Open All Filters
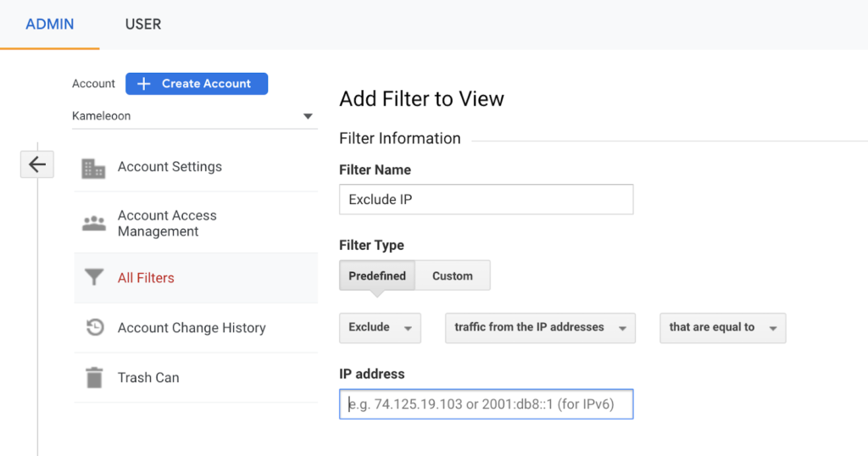The height and width of the screenshot is (456, 868). [196, 278]
